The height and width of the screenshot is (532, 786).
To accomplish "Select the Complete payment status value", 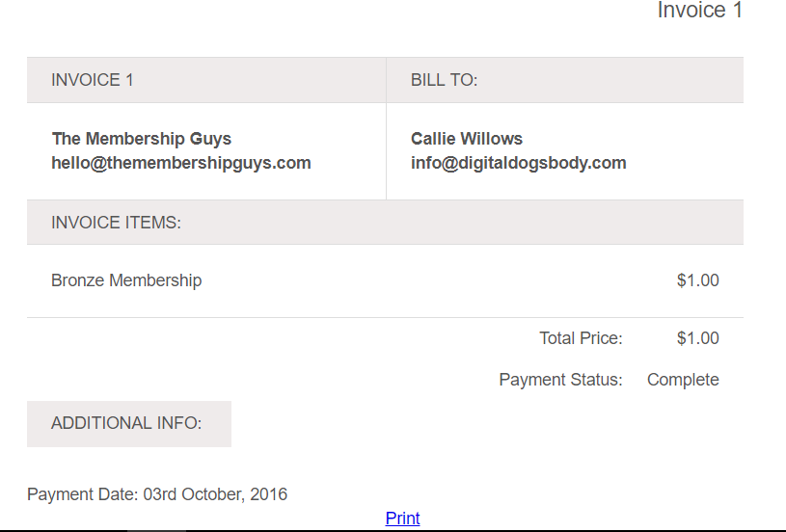I will point(683,380).
